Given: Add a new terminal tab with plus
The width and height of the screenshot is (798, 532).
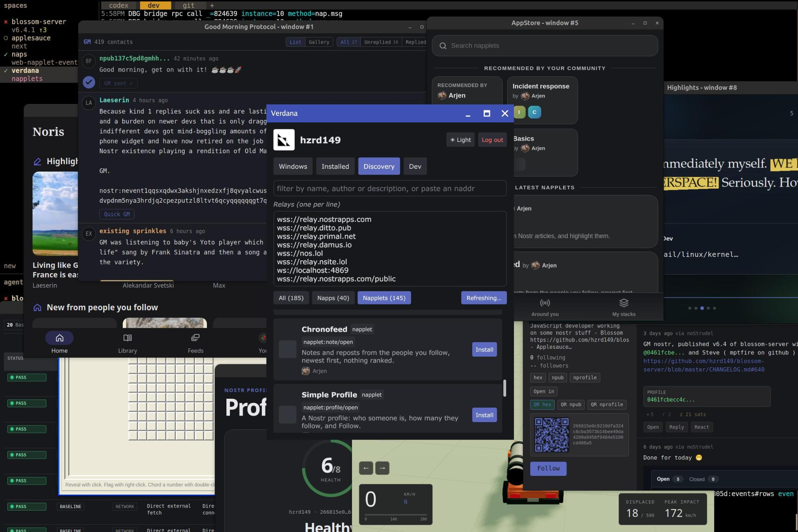Looking at the screenshot, I should (212, 5).
